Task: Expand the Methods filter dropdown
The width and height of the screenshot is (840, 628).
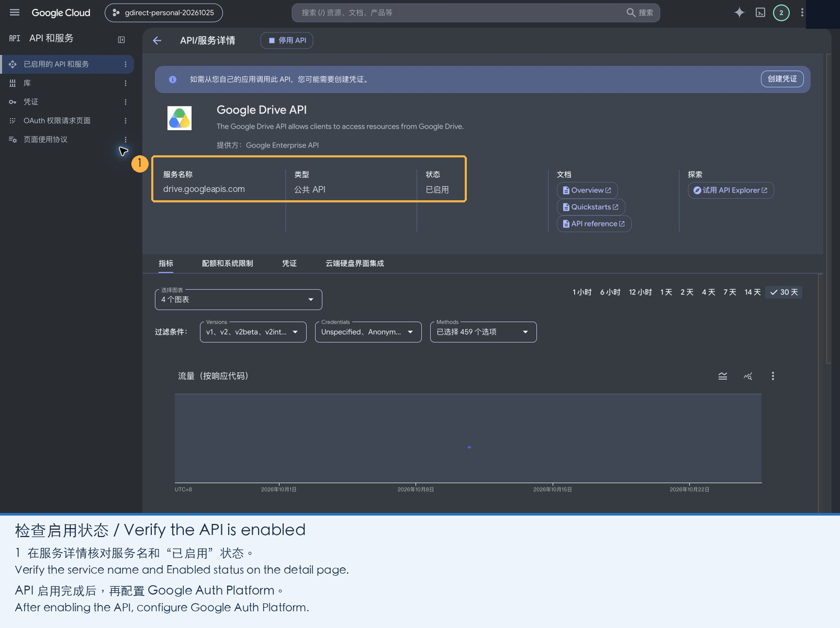Action: coord(484,332)
